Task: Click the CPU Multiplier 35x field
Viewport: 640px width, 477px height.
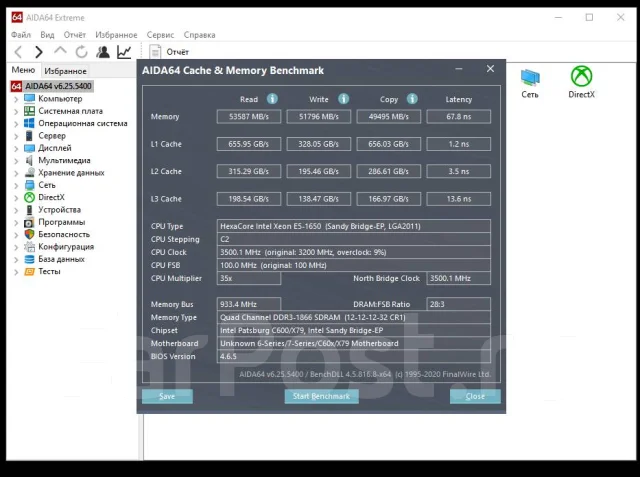Action: pyautogui.click(x=249, y=278)
